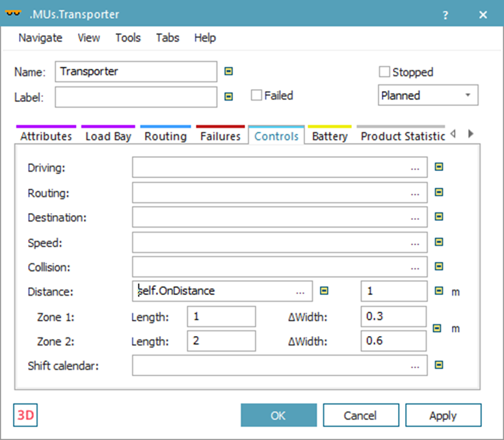This screenshot has width=504, height=440.
Task: Toggle inheritance icon for Destination control
Action: pyautogui.click(x=439, y=217)
